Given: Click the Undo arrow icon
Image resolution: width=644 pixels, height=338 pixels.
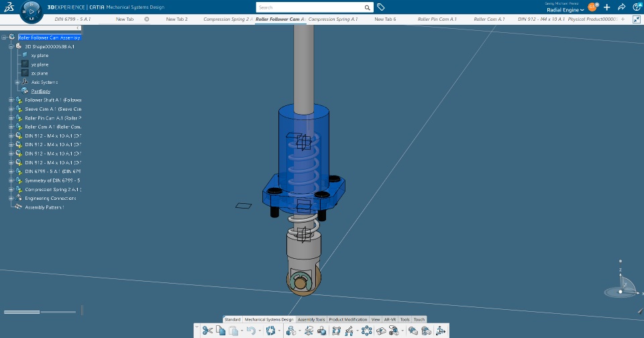Looking at the screenshot, I should tap(251, 330).
